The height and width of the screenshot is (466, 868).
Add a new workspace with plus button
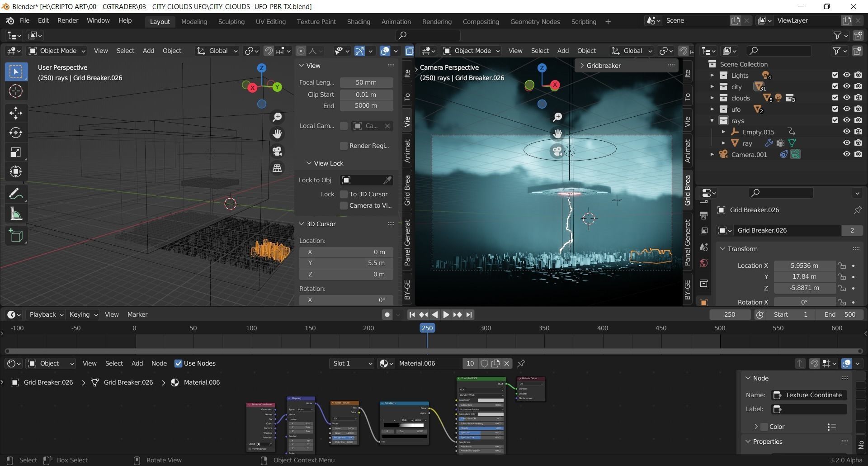coord(608,22)
